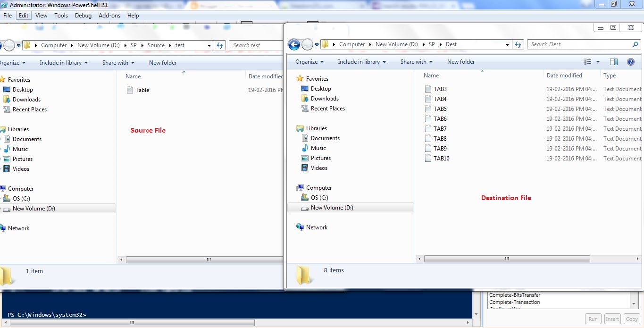Viewport: 644px width, 328px height.
Task: Click change view icon in Dest window
Action: click(588, 62)
